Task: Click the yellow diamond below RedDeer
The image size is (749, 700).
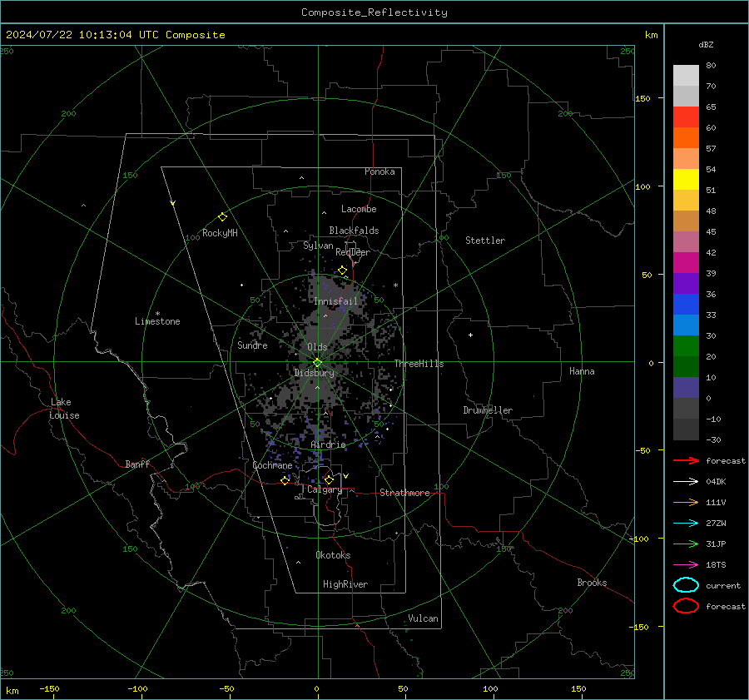Action: pos(343,271)
